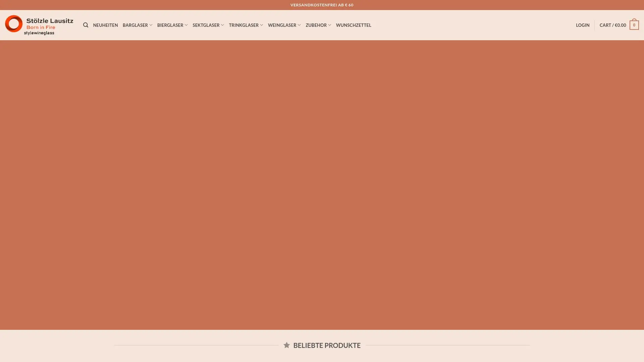Select the Sektglaser menu label
Viewport: 644px width, 362px height.
206,25
